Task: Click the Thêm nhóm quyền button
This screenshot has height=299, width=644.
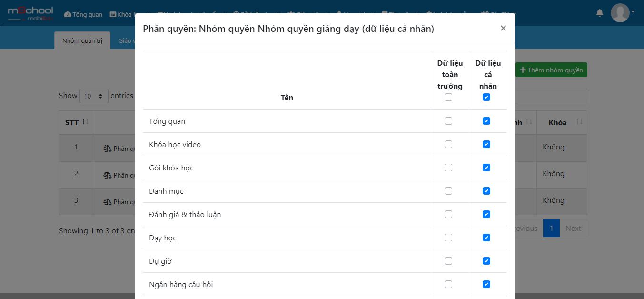Action: point(551,70)
